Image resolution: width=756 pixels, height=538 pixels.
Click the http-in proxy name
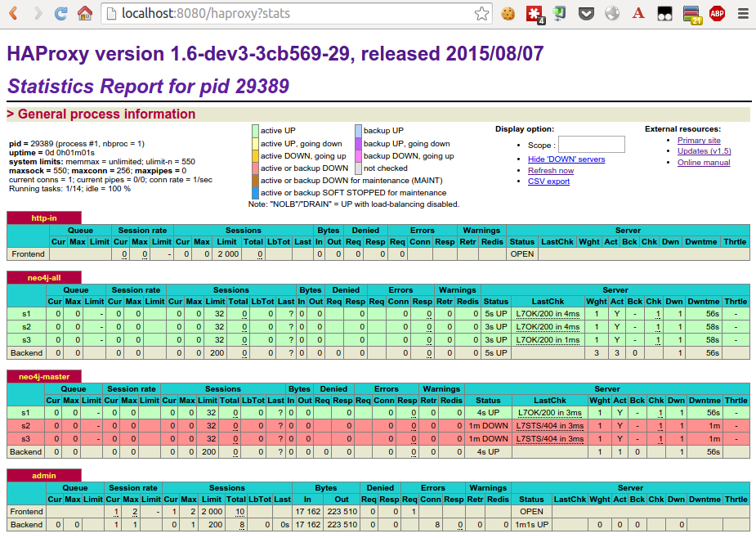click(44, 218)
